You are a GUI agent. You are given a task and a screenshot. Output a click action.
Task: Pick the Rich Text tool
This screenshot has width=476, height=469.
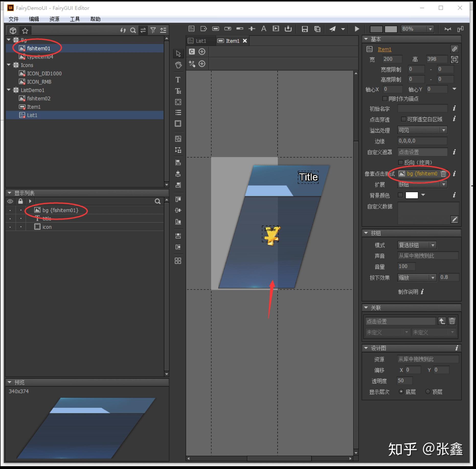point(178,91)
